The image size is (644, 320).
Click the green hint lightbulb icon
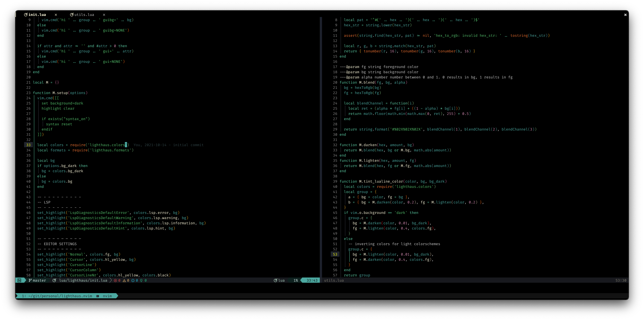tap(141, 280)
